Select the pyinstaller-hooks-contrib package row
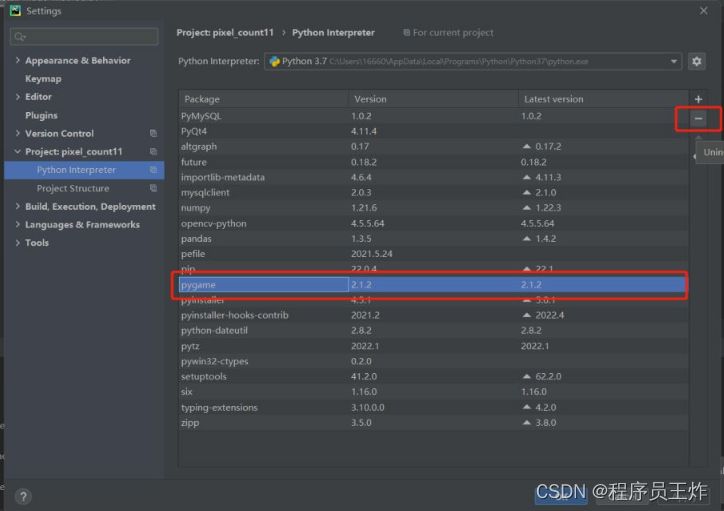724x511 pixels. point(433,315)
